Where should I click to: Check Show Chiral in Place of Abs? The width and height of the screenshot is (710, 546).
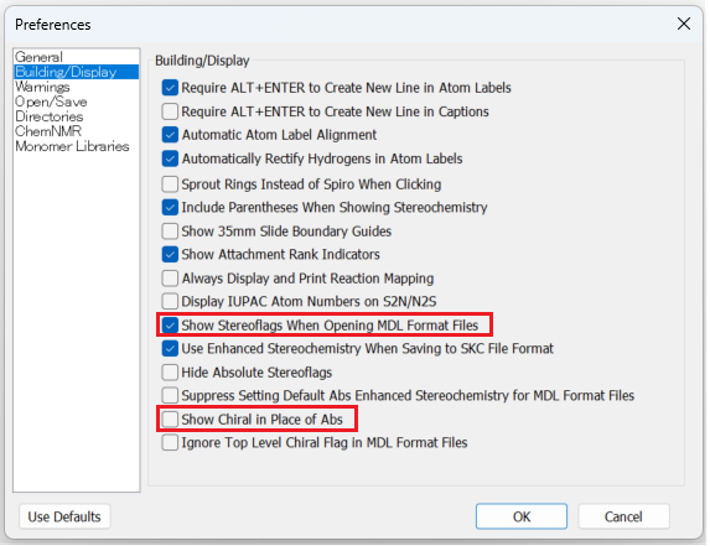170,419
